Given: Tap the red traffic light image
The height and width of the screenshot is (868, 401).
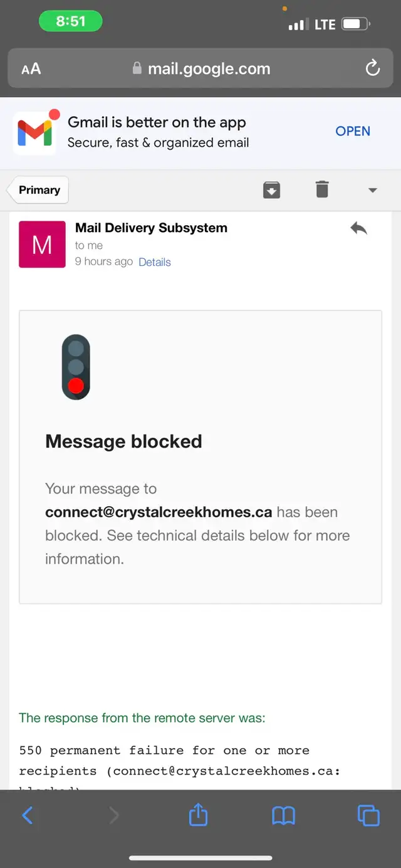Looking at the screenshot, I should click(76, 367).
